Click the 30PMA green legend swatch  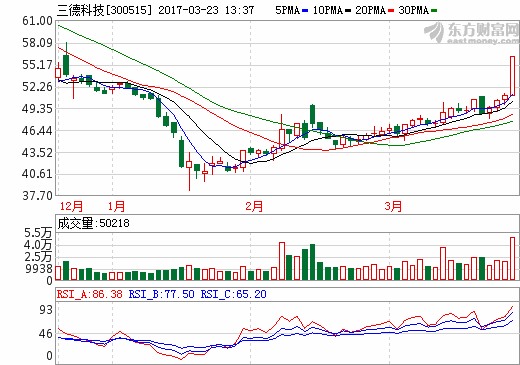(x=434, y=11)
